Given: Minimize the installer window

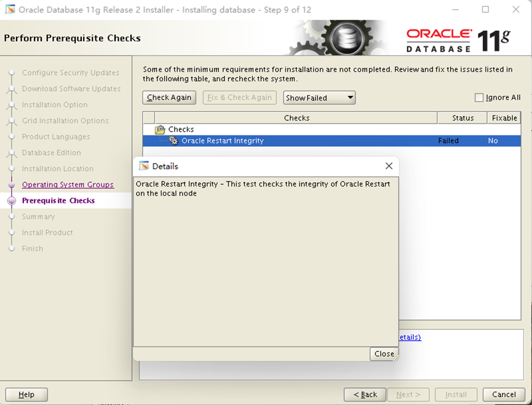Looking at the screenshot, I should click(455, 9).
